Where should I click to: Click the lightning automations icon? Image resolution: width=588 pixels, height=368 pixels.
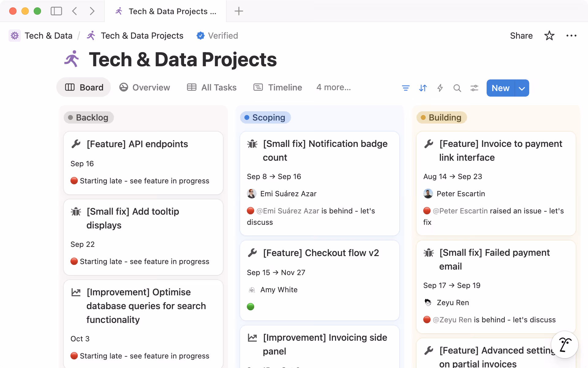point(440,88)
